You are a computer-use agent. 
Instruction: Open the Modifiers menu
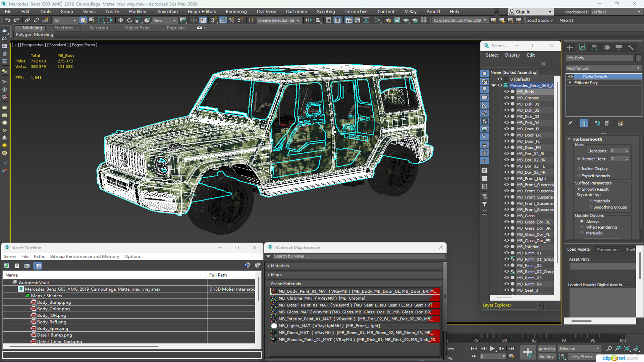pyautogui.click(x=138, y=11)
